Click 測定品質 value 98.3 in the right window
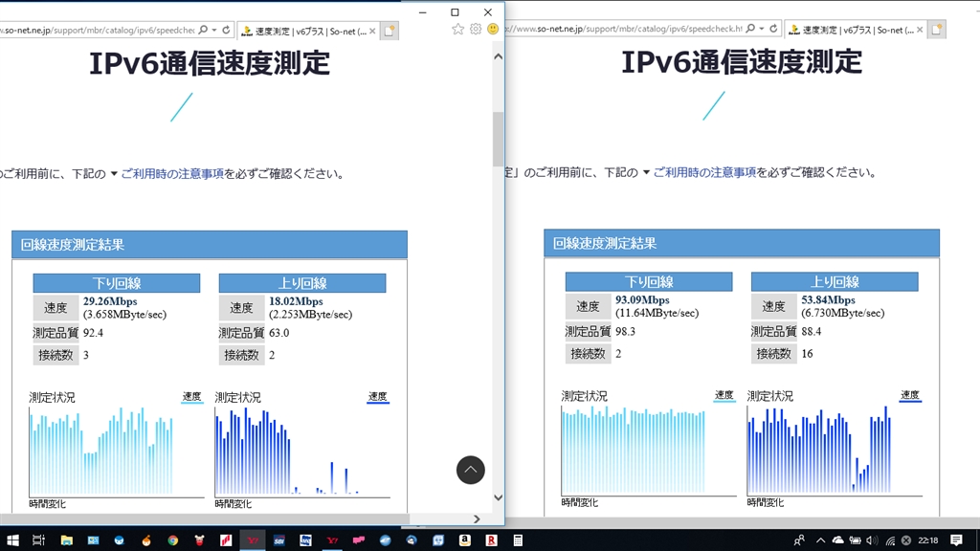This screenshot has height=551, width=980. tap(625, 332)
